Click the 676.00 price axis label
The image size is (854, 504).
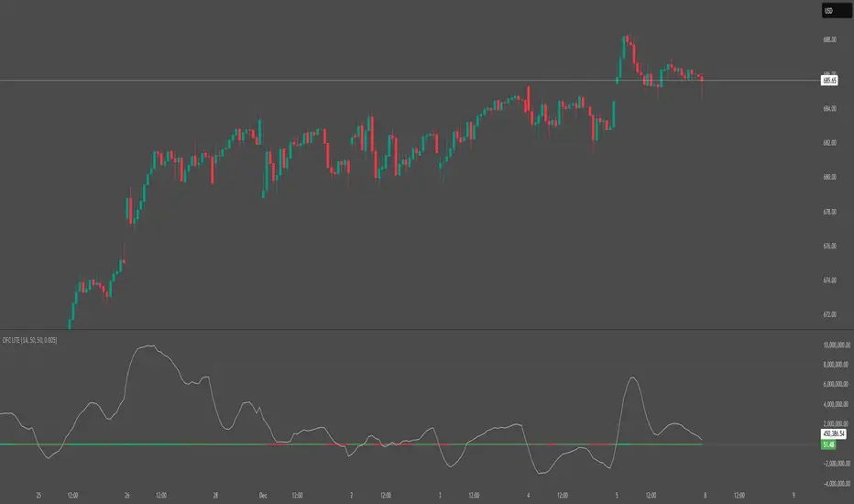point(829,246)
